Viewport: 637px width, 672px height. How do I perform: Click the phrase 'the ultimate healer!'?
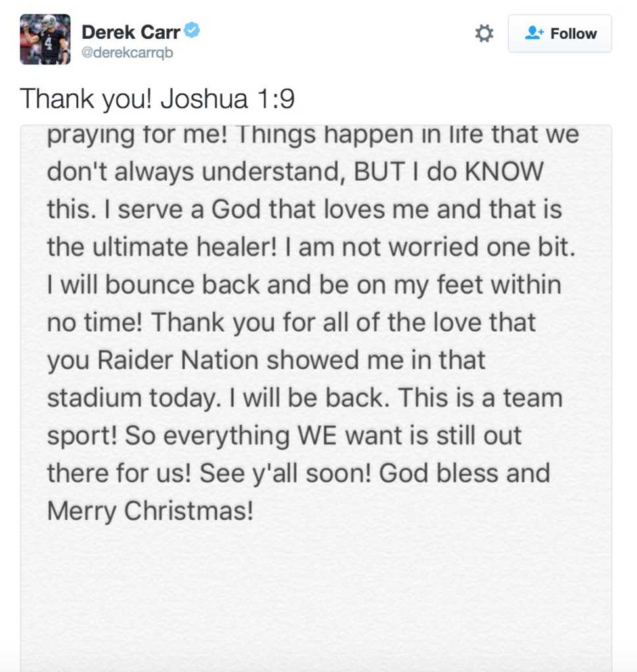pos(162,247)
